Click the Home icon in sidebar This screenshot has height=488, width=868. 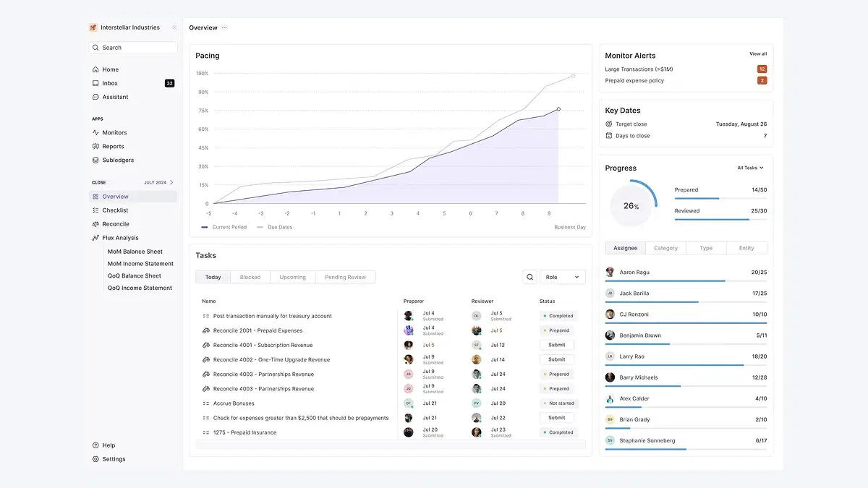point(95,69)
